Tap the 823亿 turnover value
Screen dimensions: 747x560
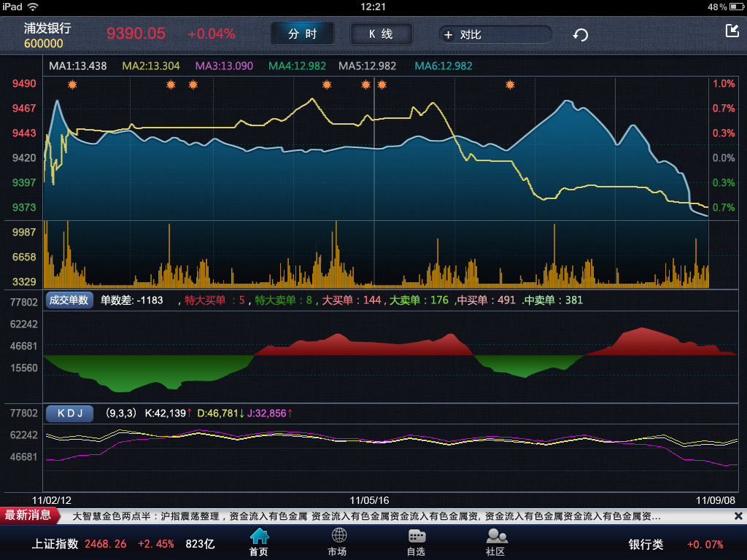tap(200, 544)
